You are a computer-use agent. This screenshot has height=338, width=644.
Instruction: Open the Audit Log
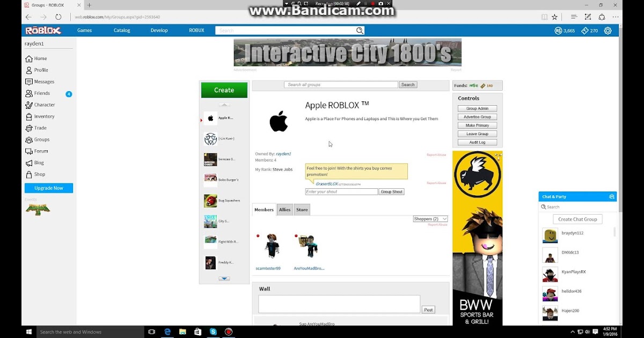click(478, 143)
